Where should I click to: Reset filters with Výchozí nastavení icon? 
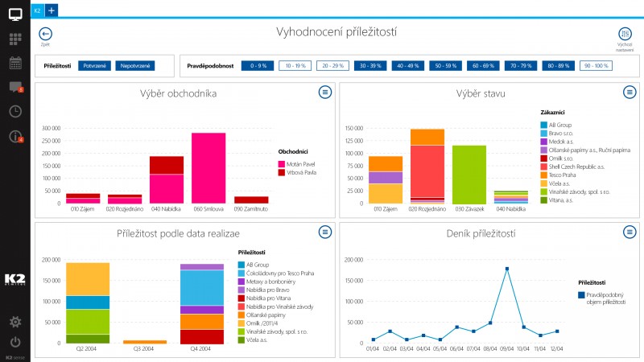tap(625, 35)
